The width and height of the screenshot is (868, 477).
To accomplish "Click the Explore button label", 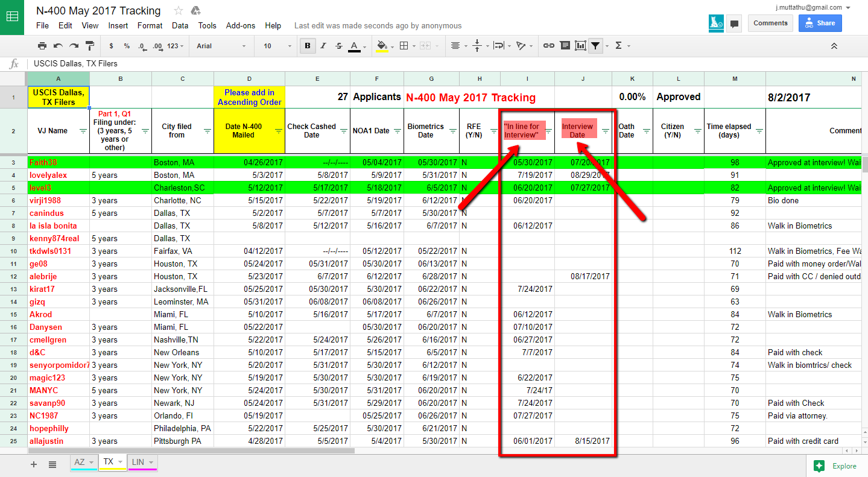I will point(844,466).
